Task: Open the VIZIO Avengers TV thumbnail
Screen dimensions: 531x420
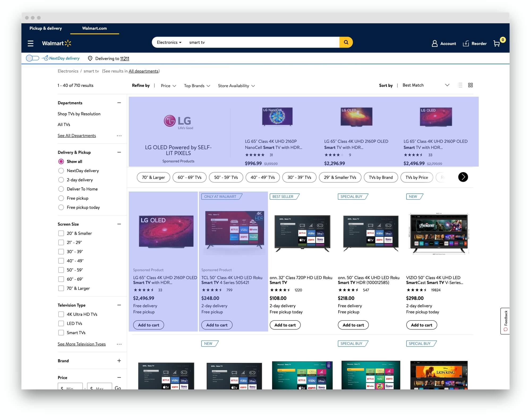Action: click(x=439, y=234)
